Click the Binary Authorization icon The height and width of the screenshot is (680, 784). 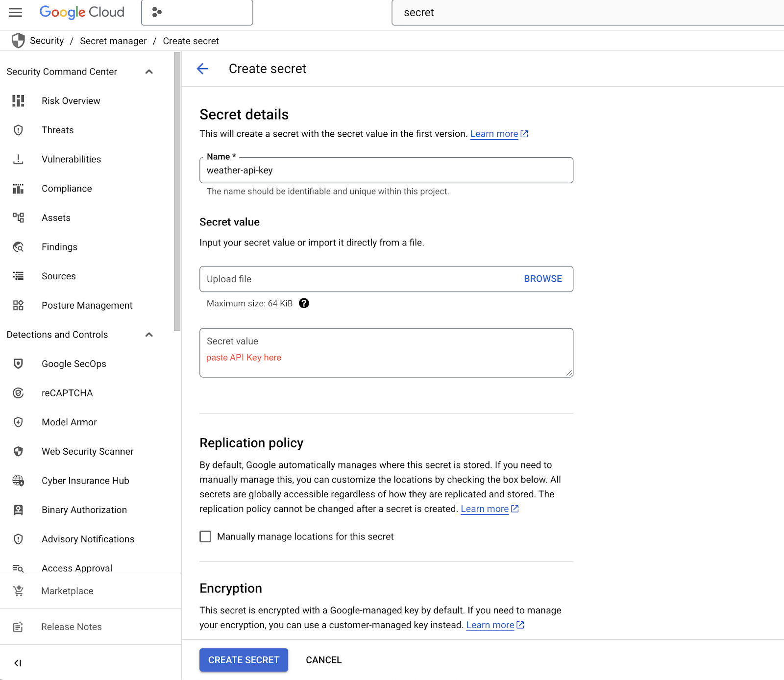tap(18, 510)
